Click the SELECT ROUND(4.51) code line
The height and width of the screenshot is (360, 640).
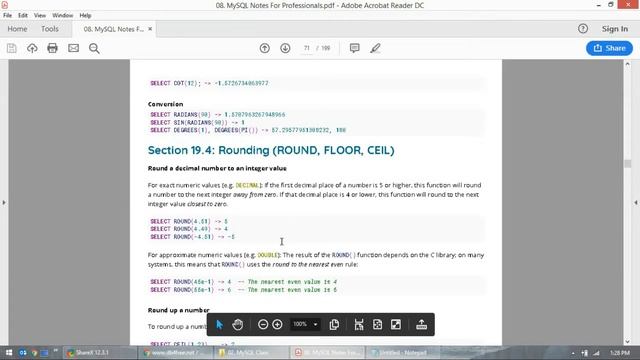(189, 221)
